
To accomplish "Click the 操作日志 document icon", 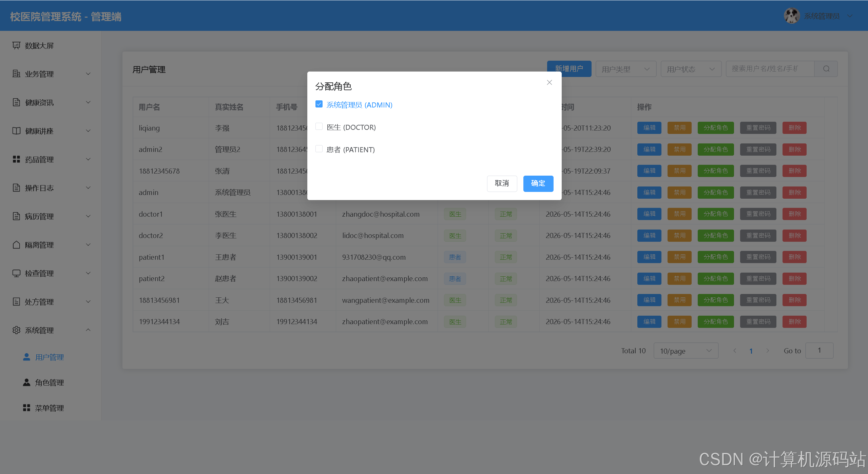I will (16, 187).
